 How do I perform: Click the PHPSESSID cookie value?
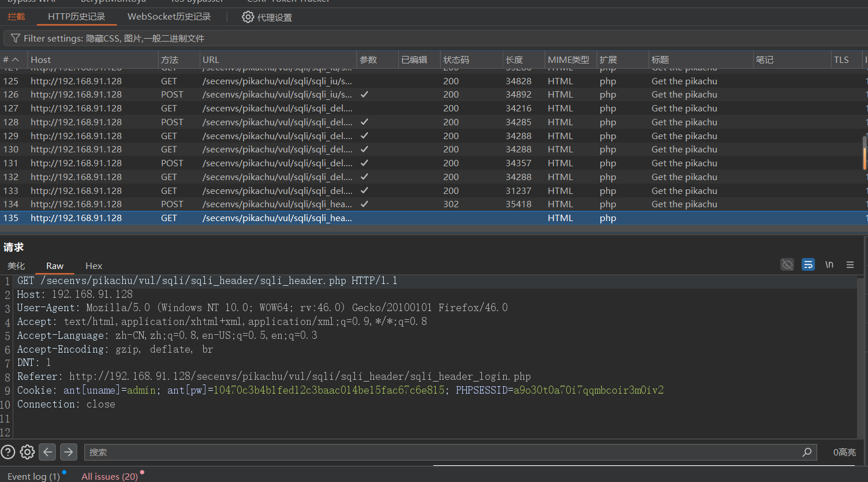[x=589, y=390]
